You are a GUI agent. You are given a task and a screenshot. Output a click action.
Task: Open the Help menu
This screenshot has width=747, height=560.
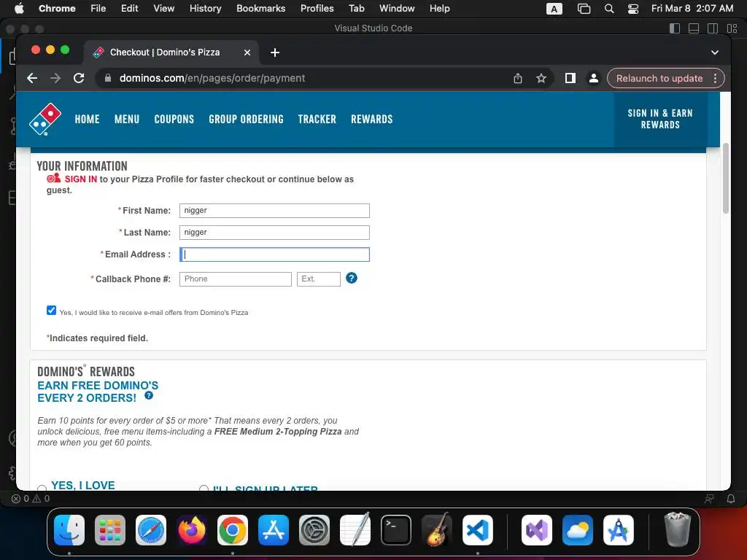click(439, 9)
